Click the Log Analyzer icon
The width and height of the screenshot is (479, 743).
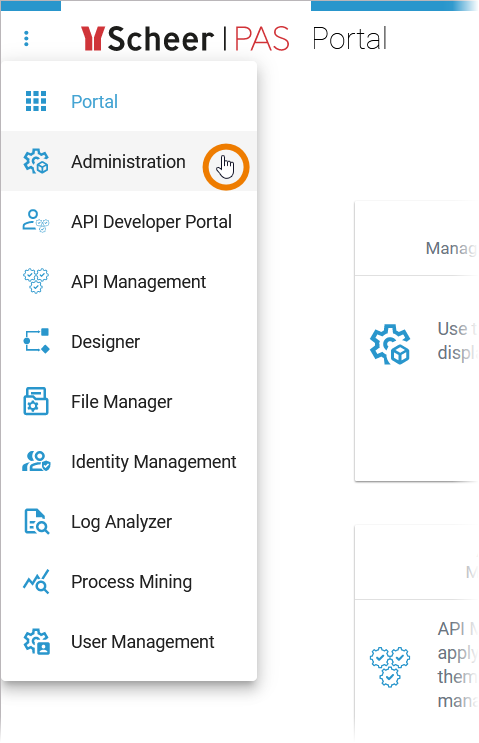tap(36, 521)
